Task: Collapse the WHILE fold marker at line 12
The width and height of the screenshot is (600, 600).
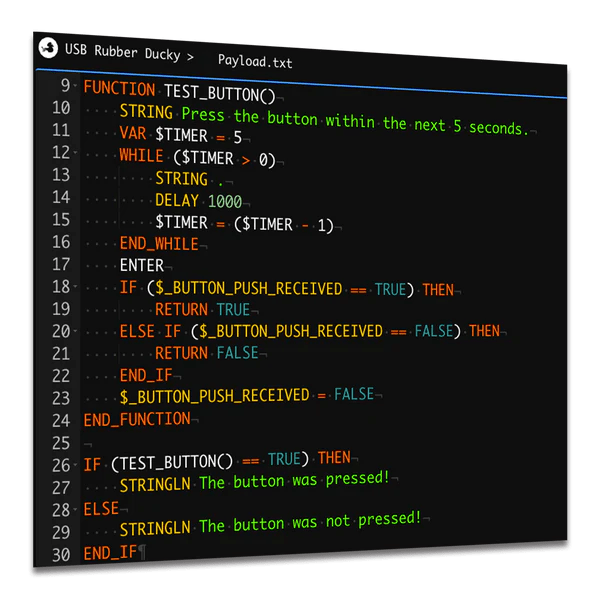Action: 75,152
